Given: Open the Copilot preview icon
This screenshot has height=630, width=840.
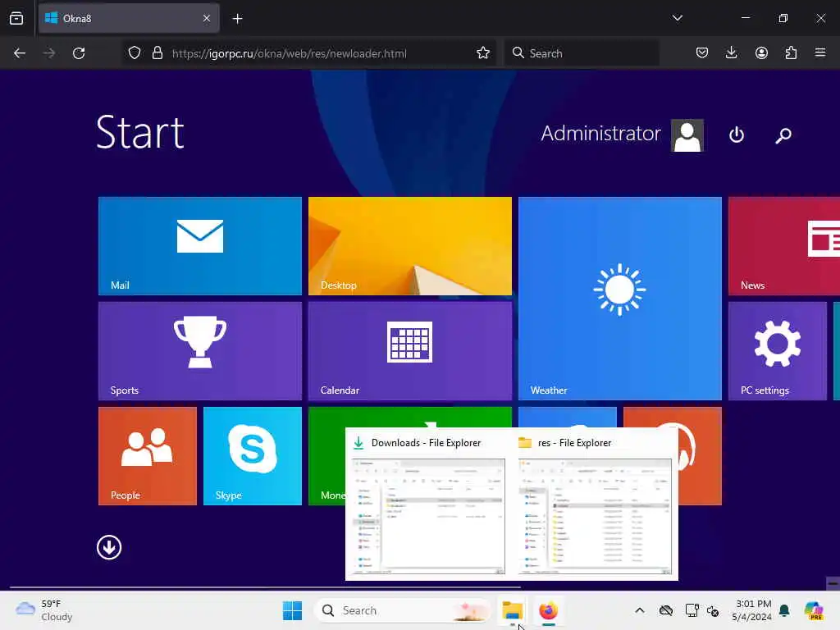Looking at the screenshot, I should (814, 610).
